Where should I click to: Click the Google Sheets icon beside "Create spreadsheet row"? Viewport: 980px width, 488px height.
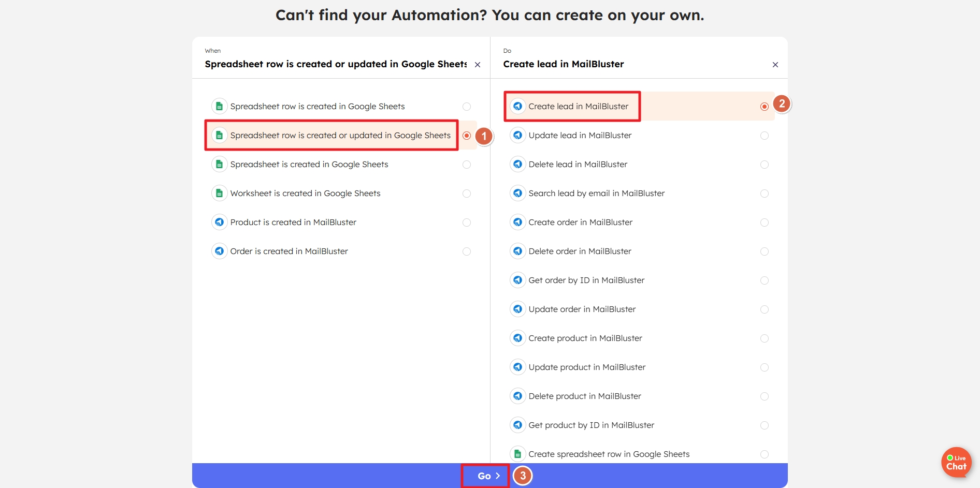coord(517,454)
